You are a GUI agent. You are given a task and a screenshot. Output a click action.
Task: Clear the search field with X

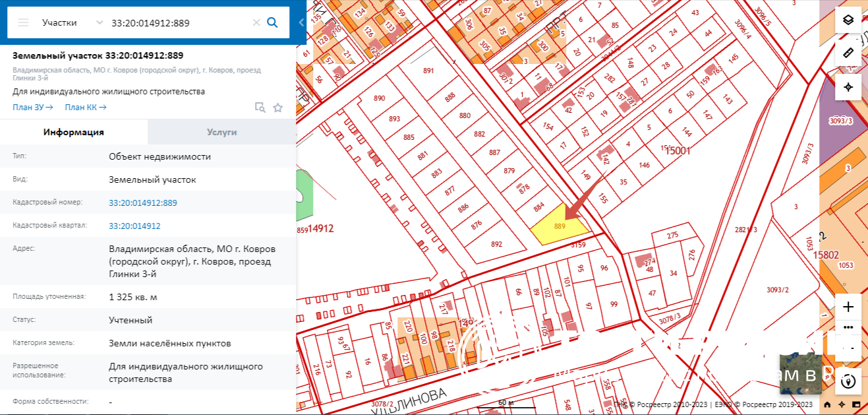256,22
